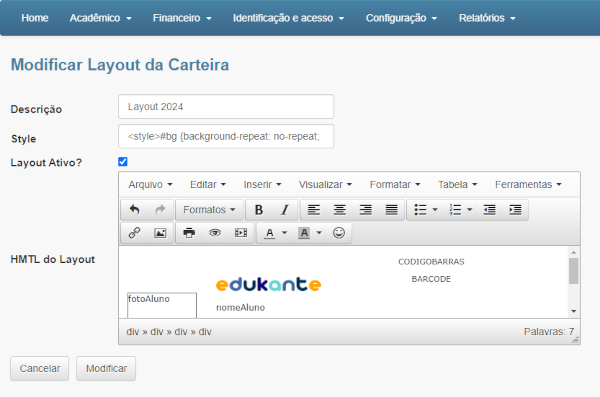
Task: Undo the last editor action
Action: click(134, 210)
